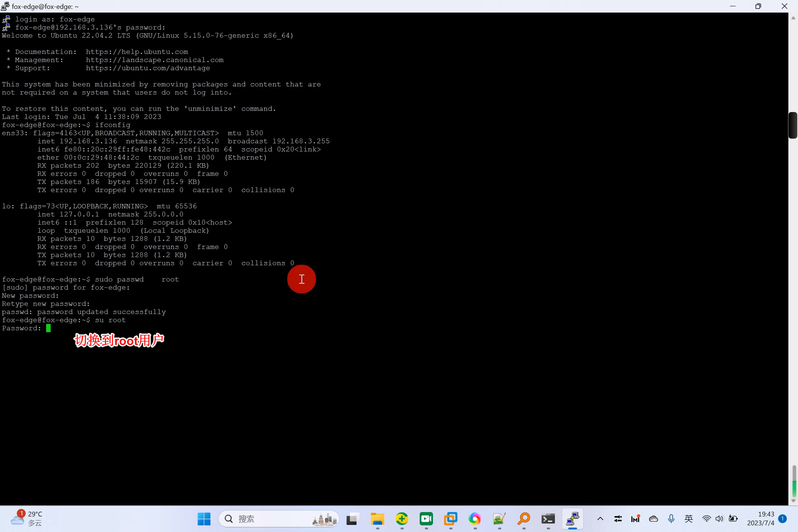Viewport: 798px width, 532px height.
Task: Open the PuTTY system menu icon in title bar
Action: click(x=5, y=6)
